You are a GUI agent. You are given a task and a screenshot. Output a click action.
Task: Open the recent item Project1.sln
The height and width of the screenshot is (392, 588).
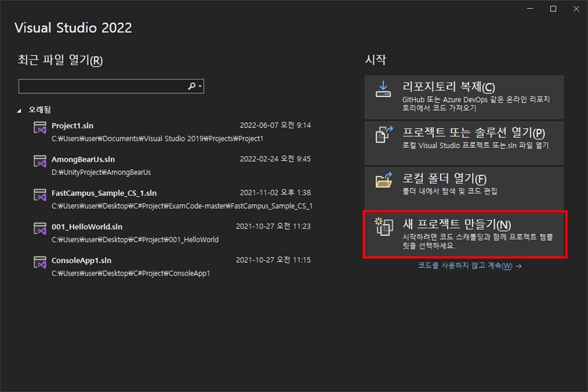[172, 132]
